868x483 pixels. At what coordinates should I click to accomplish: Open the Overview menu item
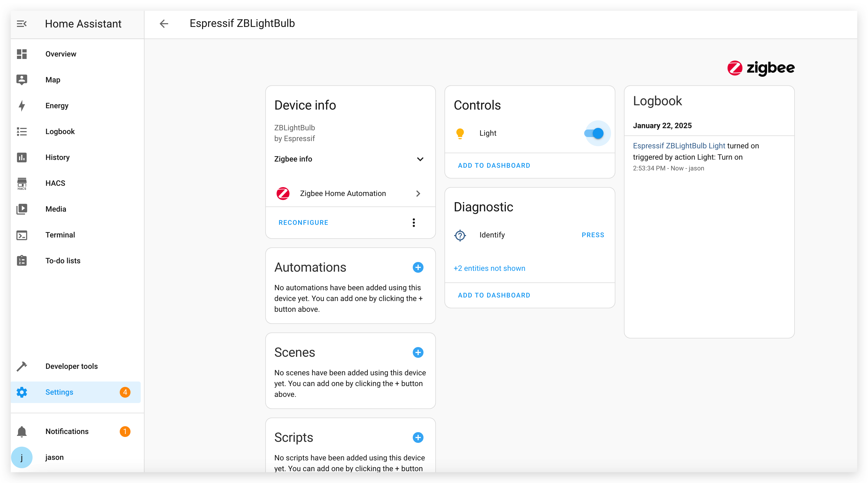tap(76, 54)
